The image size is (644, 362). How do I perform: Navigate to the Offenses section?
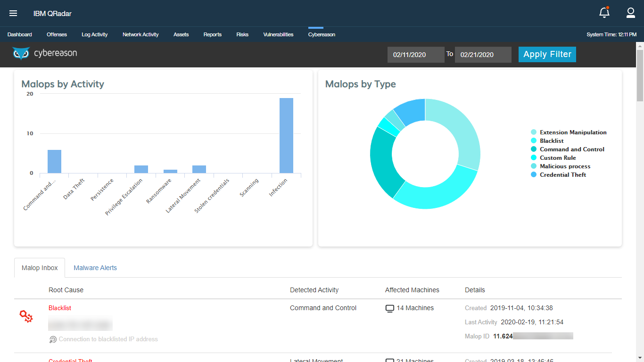(x=56, y=34)
